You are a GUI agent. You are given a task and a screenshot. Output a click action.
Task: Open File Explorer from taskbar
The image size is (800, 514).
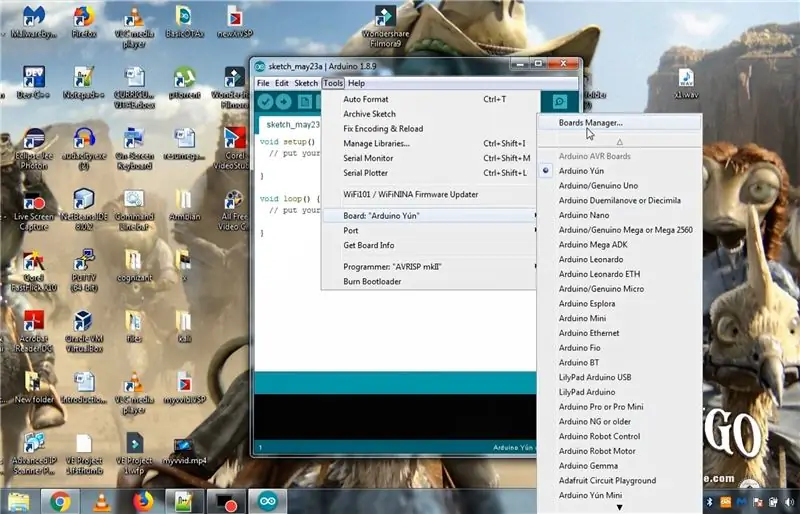tap(19, 502)
